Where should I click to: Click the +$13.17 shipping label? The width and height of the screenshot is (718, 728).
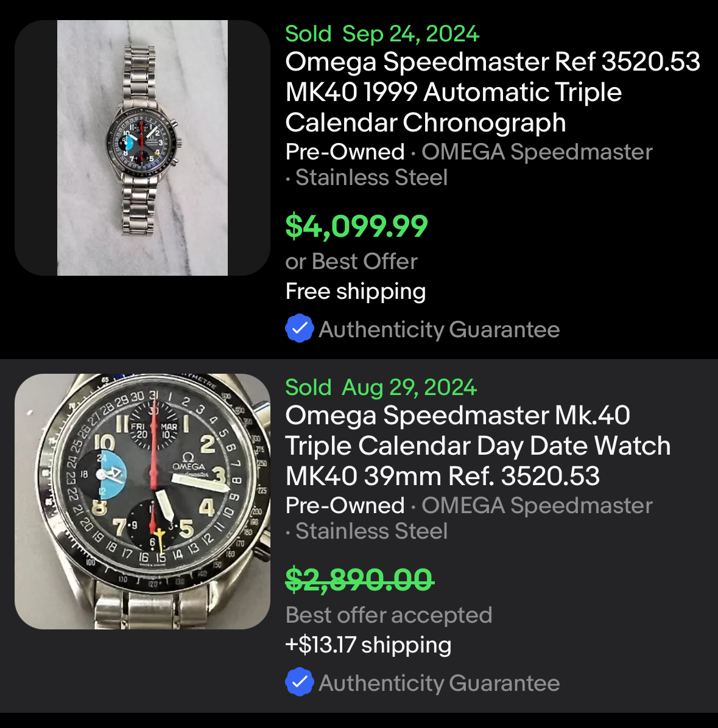click(368, 645)
